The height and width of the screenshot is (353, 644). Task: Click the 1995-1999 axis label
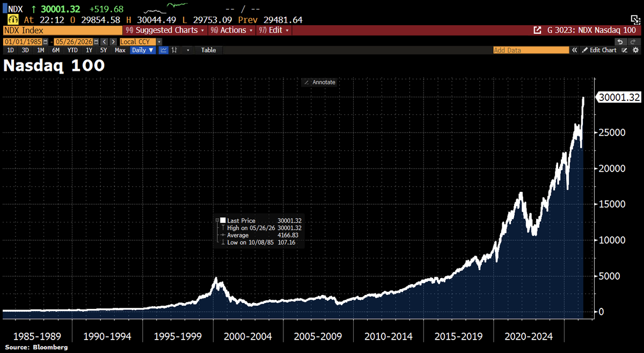178,337
